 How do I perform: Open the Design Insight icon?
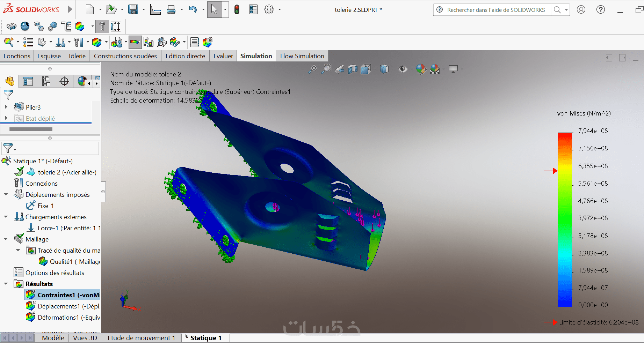coord(162,42)
